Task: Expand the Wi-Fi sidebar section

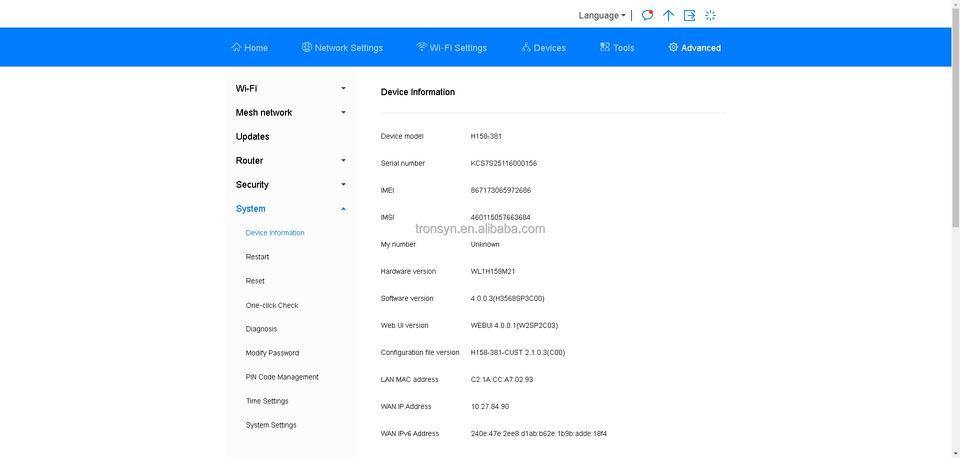Action: [x=290, y=89]
